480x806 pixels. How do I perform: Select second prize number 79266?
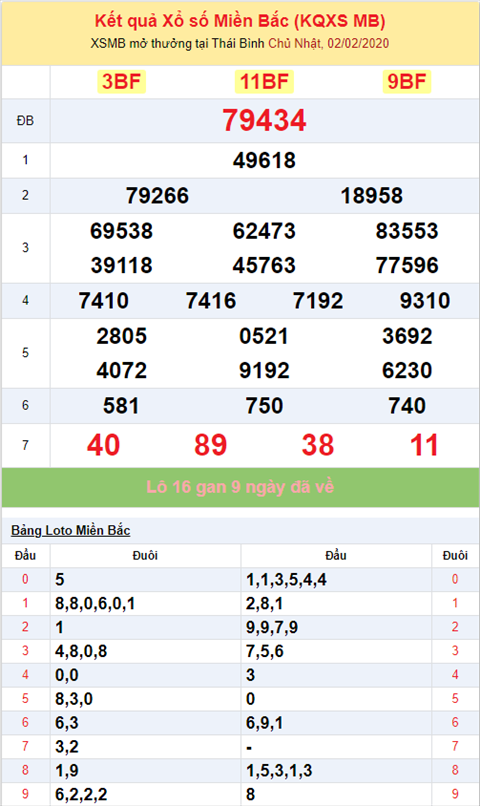157,196
